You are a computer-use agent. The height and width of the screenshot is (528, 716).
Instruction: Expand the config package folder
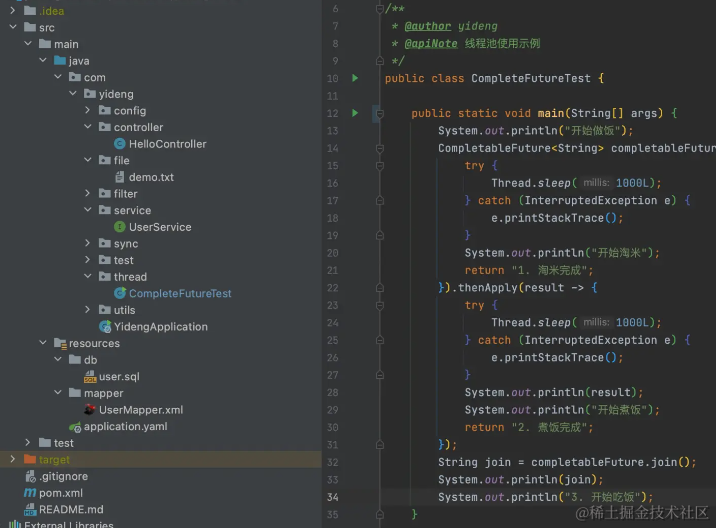click(x=88, y=111)
